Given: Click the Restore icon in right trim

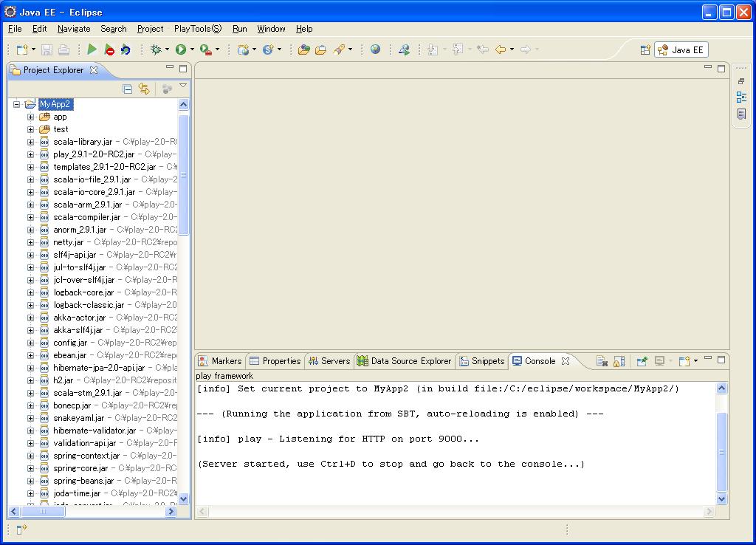Looking at the screenshot, I should pos(741,81).
